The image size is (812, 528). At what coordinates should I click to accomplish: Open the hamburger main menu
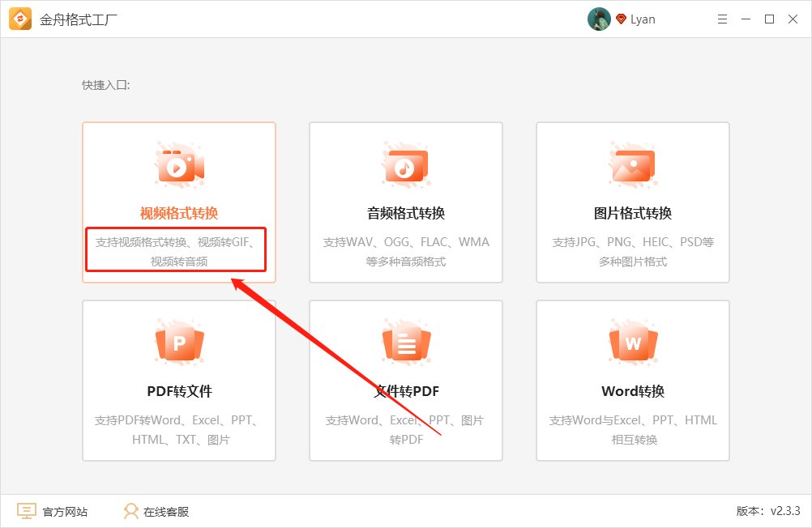click(x=722, y=19)
